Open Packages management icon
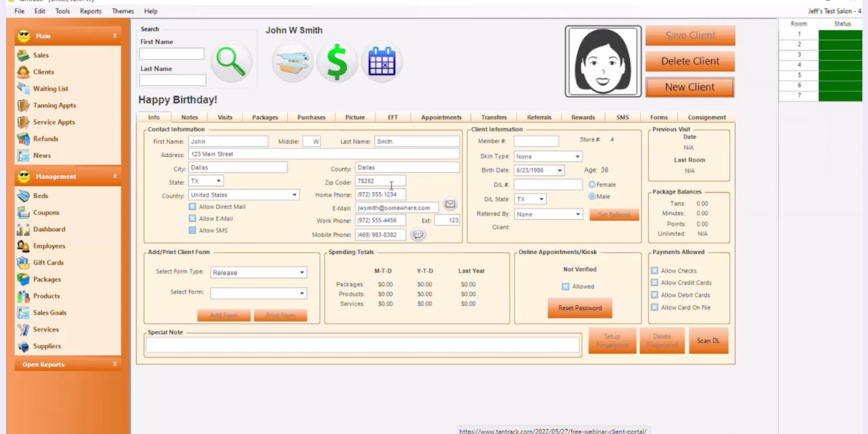Image resolution: width=868 pixels, height=434 pixels. [23, 279]
